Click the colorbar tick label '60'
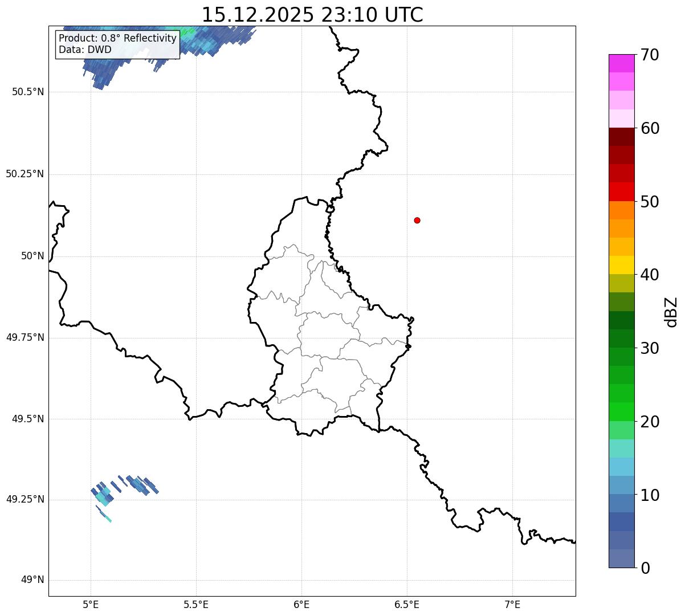This screenshot has height=616, width=685. click(650, 128)
